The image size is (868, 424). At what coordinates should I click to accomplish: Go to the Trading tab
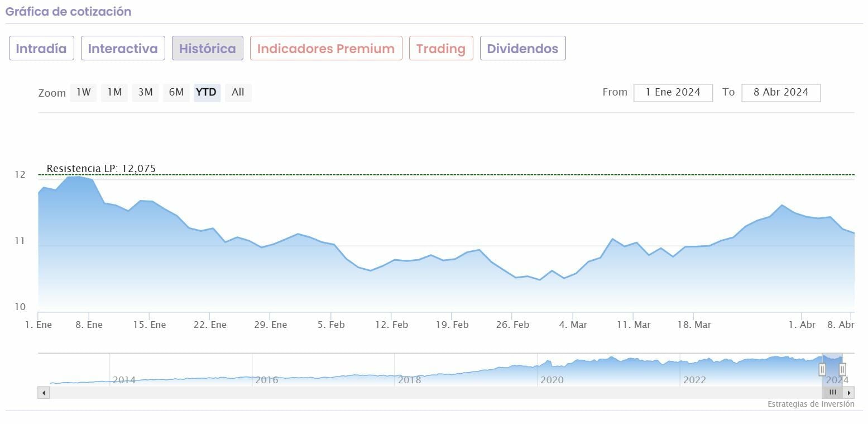coord(441,49)
